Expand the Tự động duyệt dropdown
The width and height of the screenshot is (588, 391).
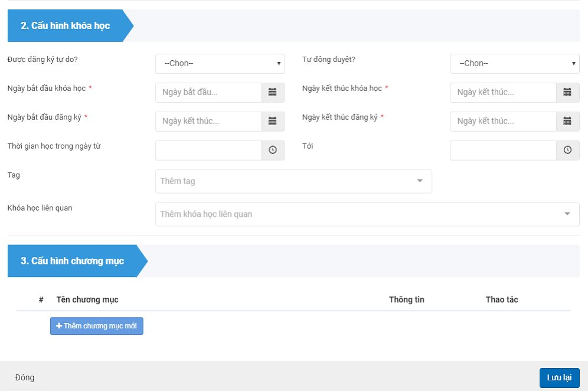514,64
